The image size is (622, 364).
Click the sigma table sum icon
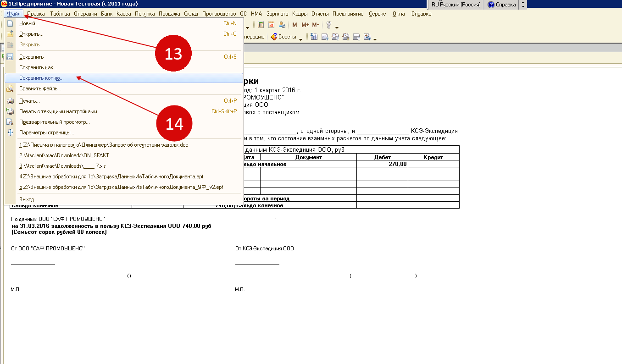pyautogui.click(x=314, y=37)
